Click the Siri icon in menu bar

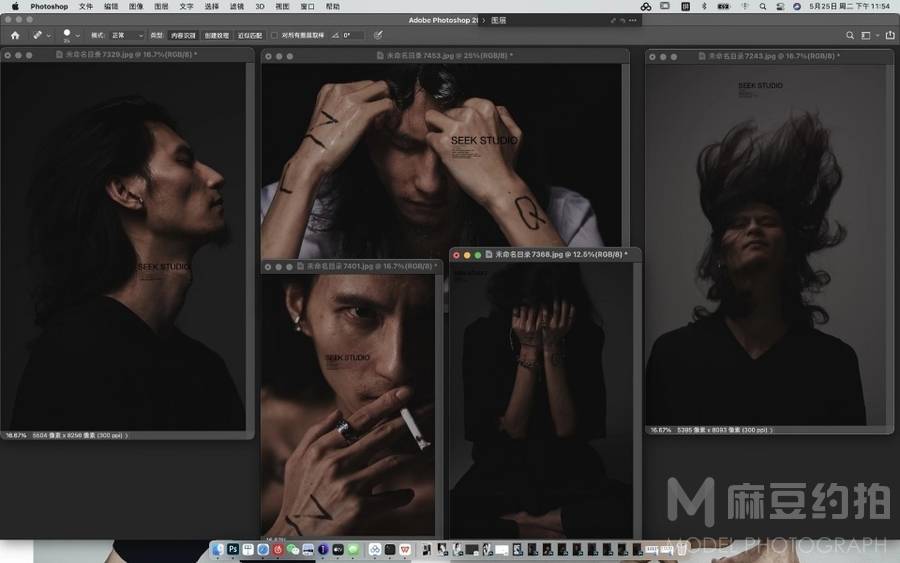(797, 6)
